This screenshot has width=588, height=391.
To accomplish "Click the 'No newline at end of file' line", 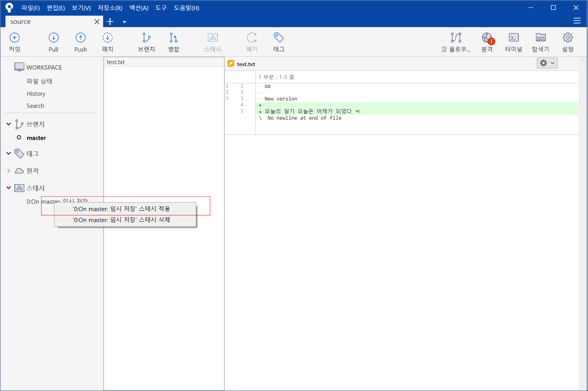I will click(x=304, y=118).
